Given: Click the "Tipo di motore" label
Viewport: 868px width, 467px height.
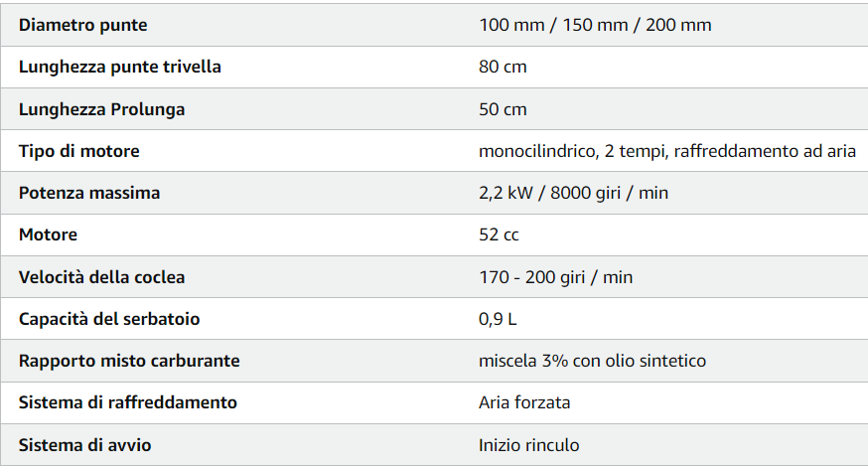Looking at the screenshot, I should point(79,151).
